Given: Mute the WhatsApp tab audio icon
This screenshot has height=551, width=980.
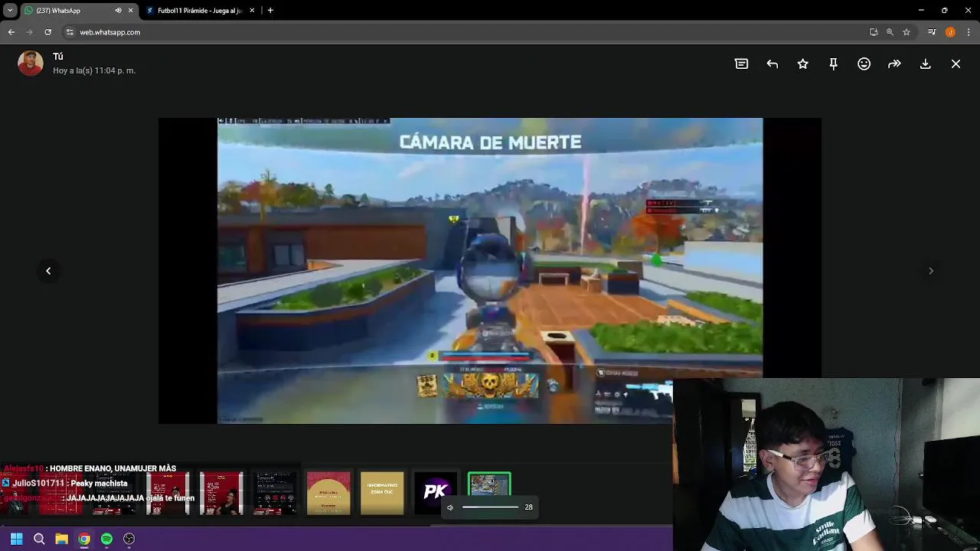Looking at the screenshot, I should [118, 11].
